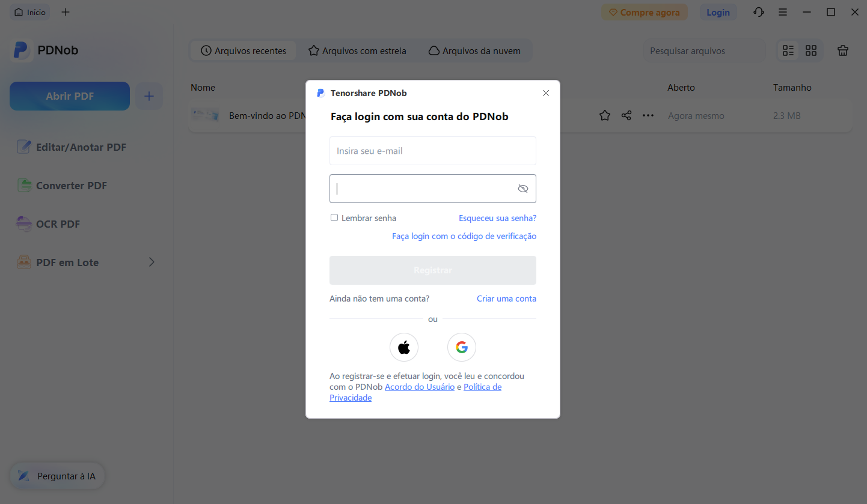The width and height of the screenshot is (867, 504).
Task: Switch files to grid view
Action: pos(811,50)
